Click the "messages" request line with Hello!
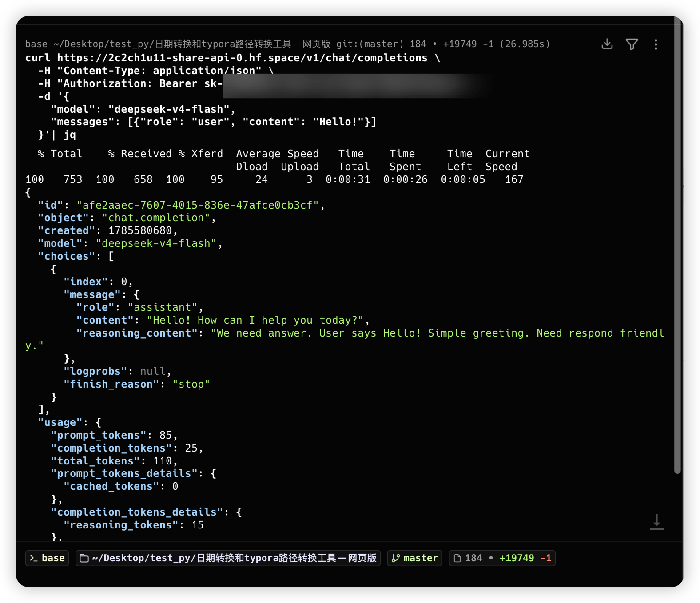This screenshot has height=603, width=700. (213, 122)
